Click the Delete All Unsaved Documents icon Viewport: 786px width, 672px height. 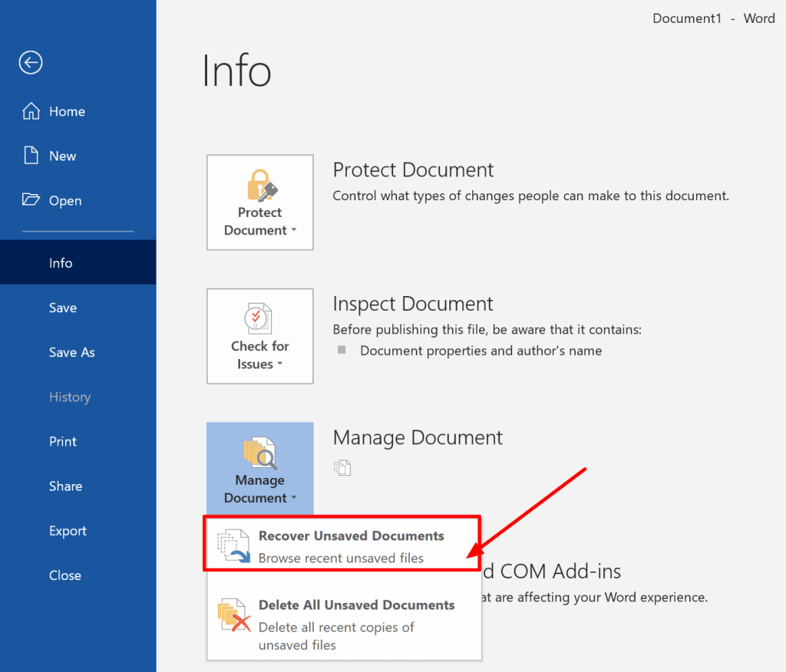coord(234,616)
